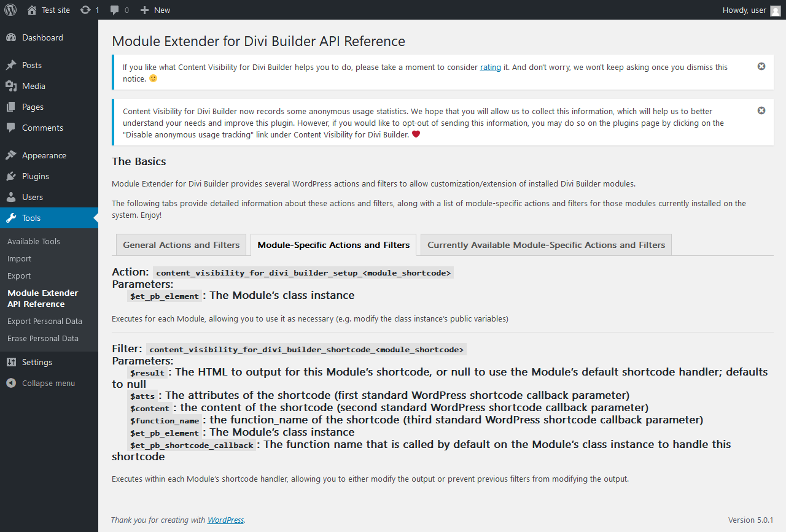Image resolution: width=786 pixels, height=532 pixels.
Task: Open the Appearance menu label
Action: pyautogui.click(x=44, y=155)
